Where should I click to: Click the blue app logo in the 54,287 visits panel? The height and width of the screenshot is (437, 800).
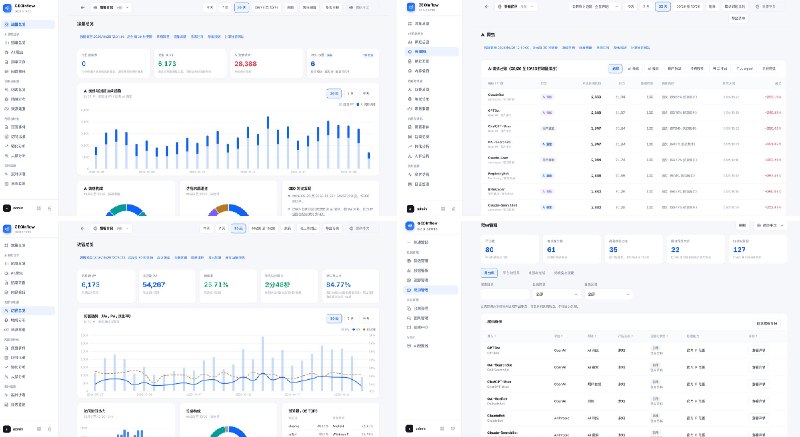pos(7,229)
